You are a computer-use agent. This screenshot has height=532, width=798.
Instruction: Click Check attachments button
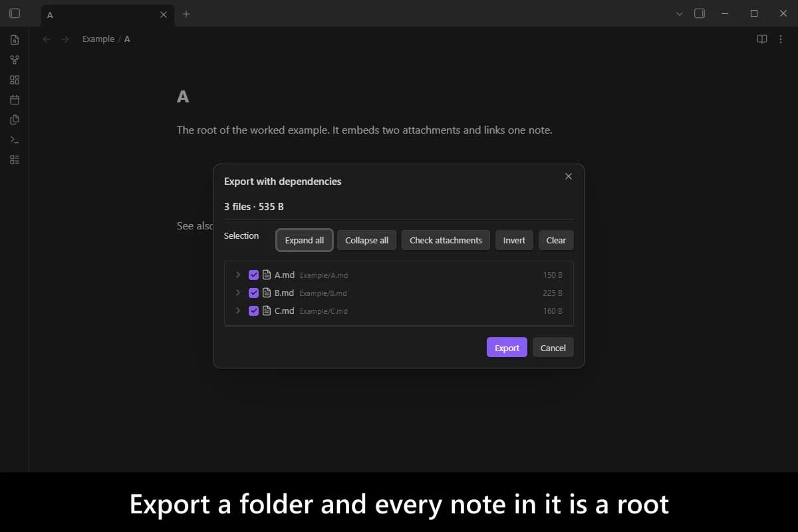tap(446, 240)
